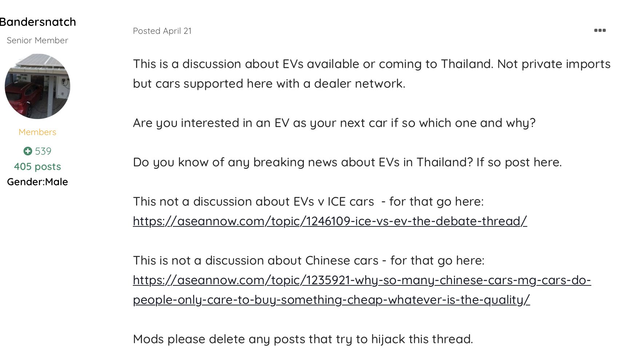Click the Gender:Male profile field
The width and height of the screenshot is (642, 364).
point(37,182)
